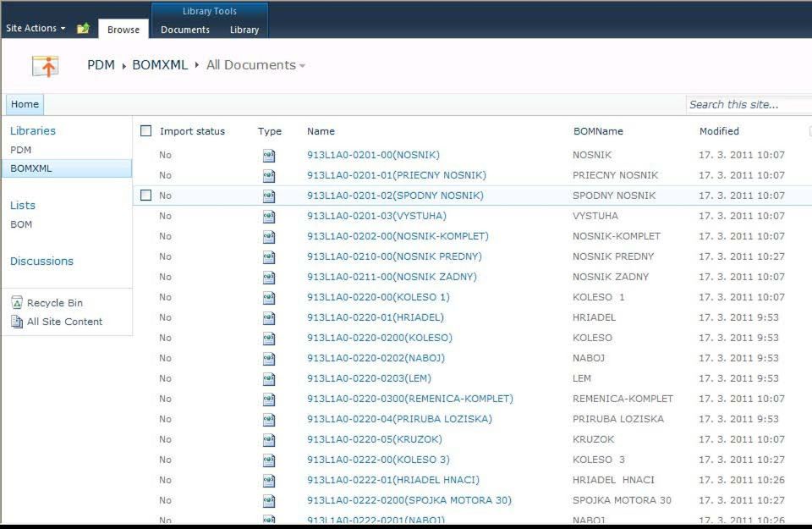Open document 913L1A0-0210-00(NOSNIK PREDNY)

[395, 256]
